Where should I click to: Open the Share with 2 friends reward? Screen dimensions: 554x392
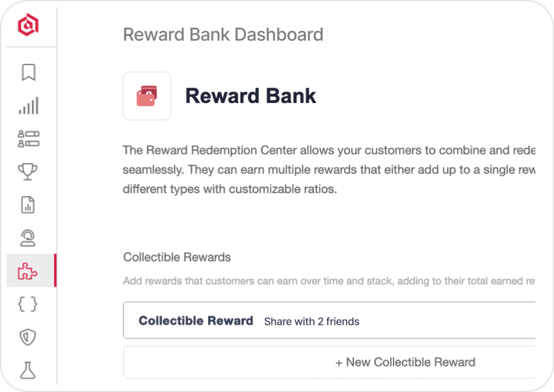pos(312,322)
